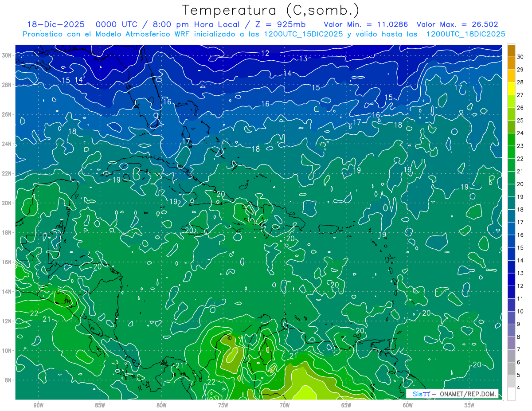Click the contour label 12 on the map
Screen dimensions: 532x411
265,53
